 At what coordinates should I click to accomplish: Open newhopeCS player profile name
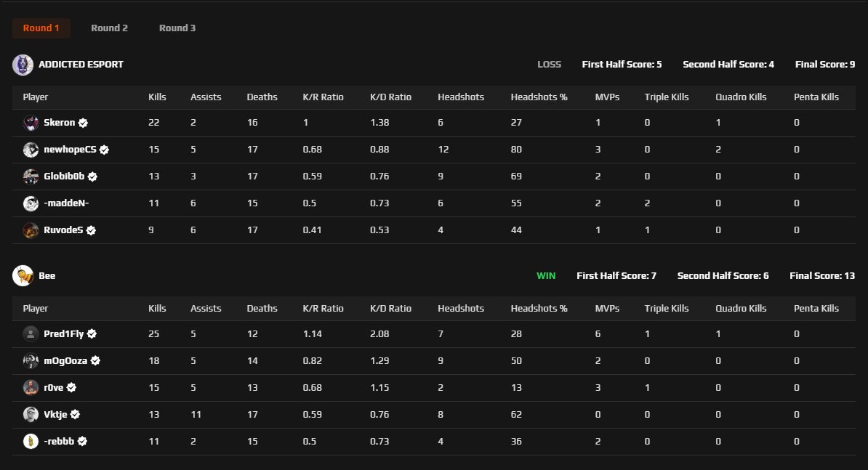click(70, 150)
